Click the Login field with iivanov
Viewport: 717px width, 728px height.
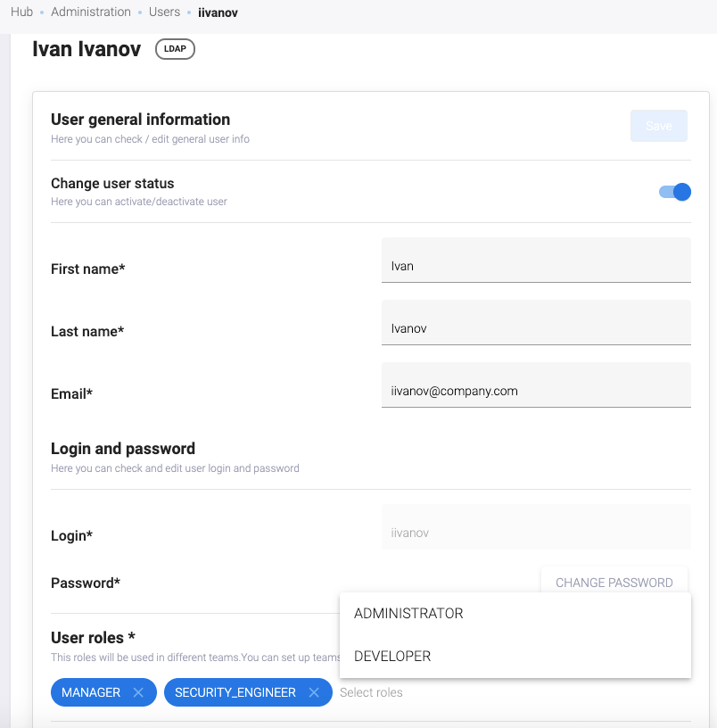tap(535, 533)
